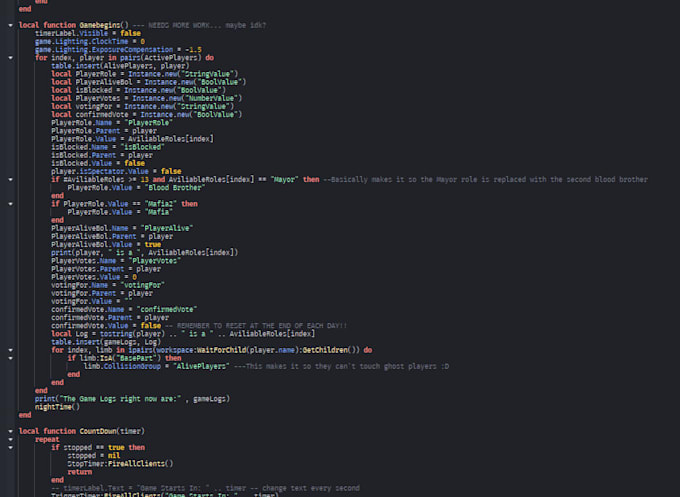Click the 'local isBlocked = Instance.new' line
Image resolution: width=680 pixels, height=497 pixels.
[138, 90]
